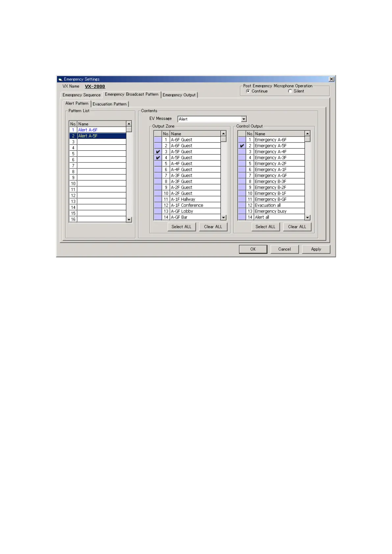Screen dimensions: 392x554
Task: Select the Silent radio button
Action: coord(290,91)
